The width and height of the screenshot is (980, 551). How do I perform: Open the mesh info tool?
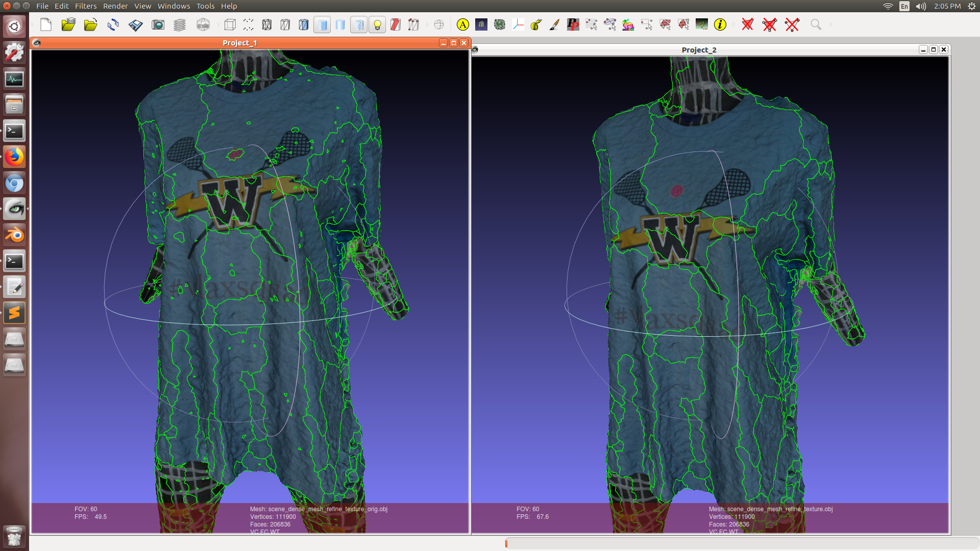[x=720, y=24]
